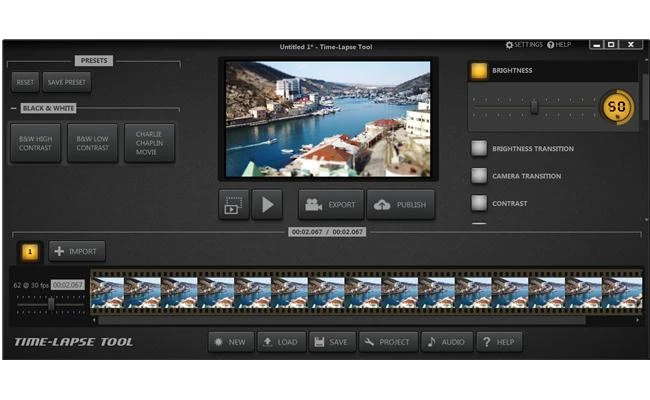
Task: Click the Export camera button
Action: pos(331,204)
